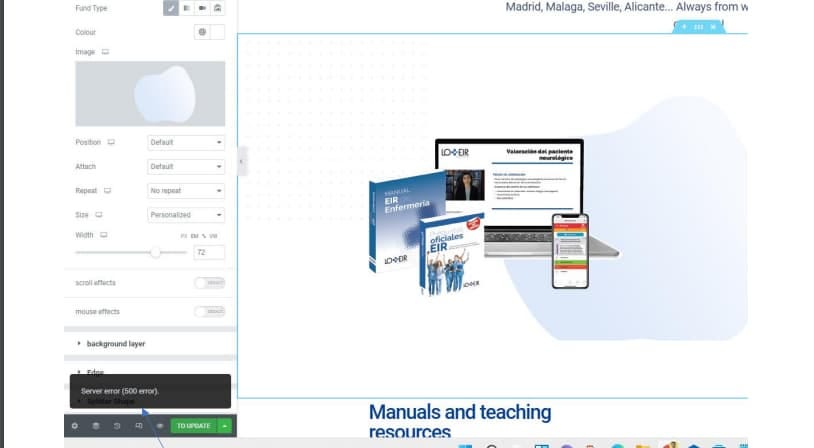Collapse the editor panel with side handle
The width and height of the screenshot is (814, 448).
(x=241, y=161)
